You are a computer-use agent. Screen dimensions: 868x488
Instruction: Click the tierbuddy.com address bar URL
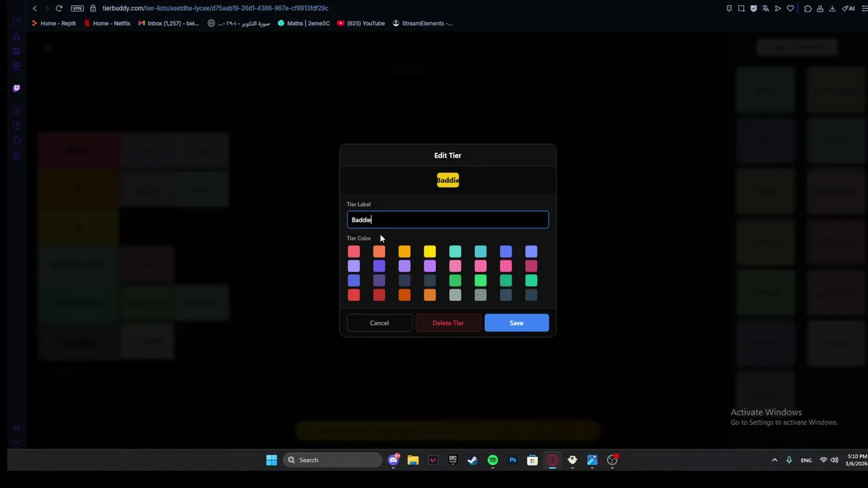[x=216, y=8]
